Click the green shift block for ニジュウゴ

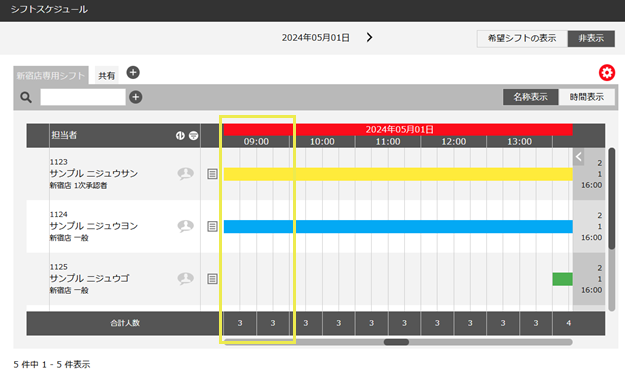(562, 279)
